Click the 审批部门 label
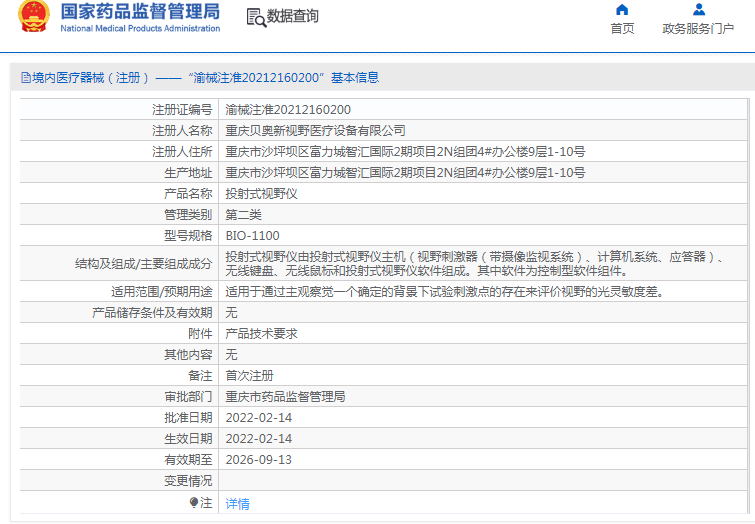The height and width of the screenshot is (524, 755). (188, 396)
